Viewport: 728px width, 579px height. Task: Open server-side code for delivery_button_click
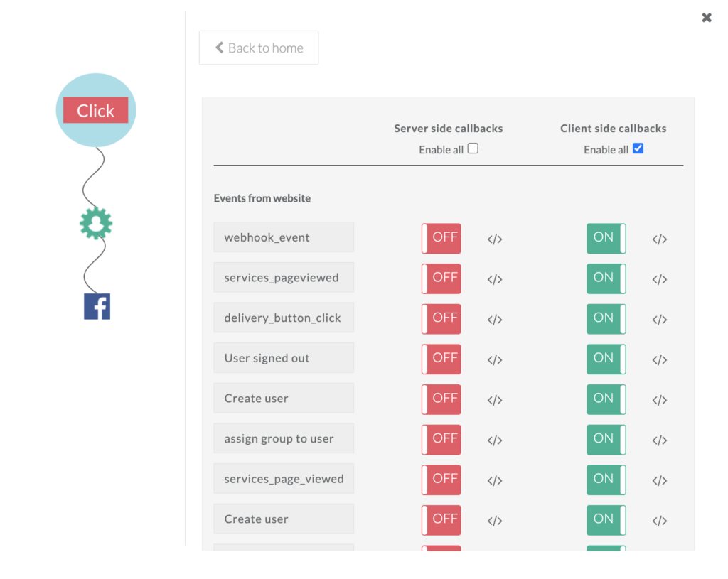(x=495, y=320)
